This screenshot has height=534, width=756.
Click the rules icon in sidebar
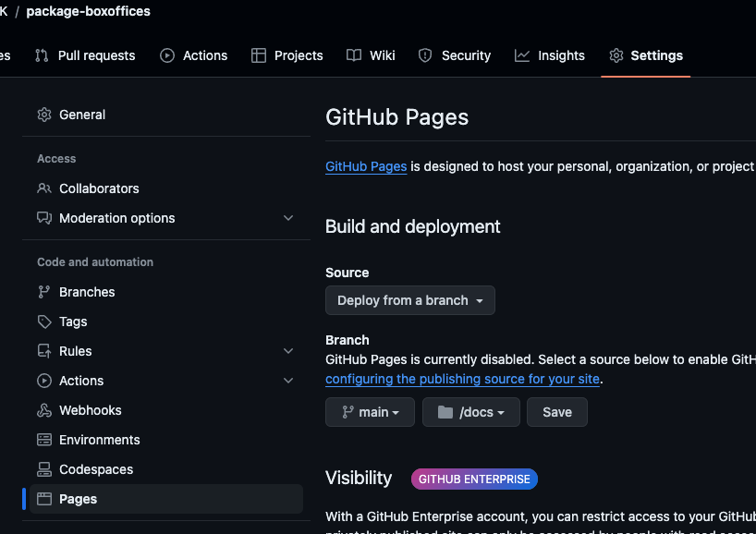pyautogui.click(x=44, y=351)
